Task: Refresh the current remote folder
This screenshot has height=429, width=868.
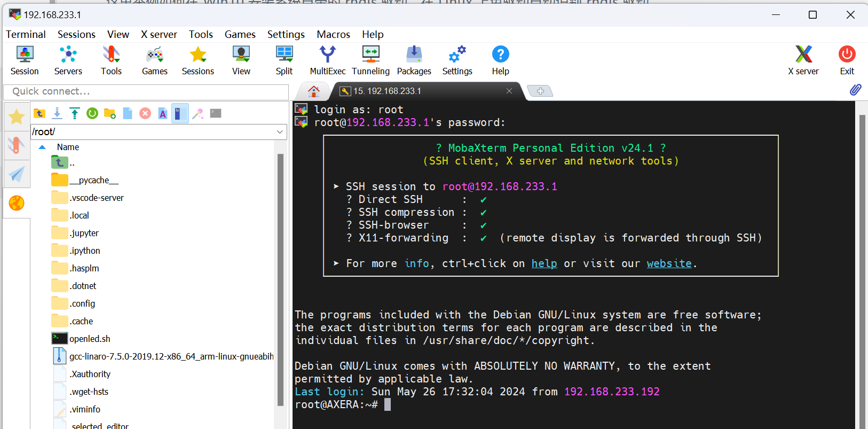Action: tap(92, 113)
